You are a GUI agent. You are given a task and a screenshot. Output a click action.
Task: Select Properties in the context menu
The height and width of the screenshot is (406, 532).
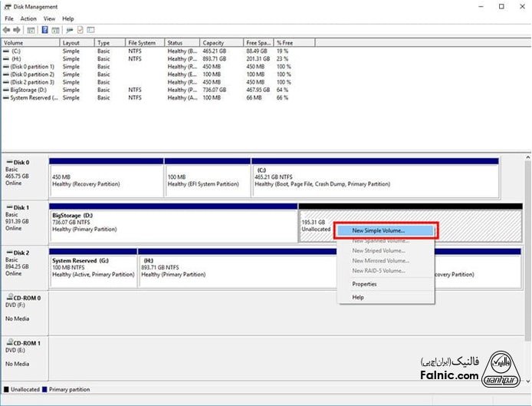364,284
